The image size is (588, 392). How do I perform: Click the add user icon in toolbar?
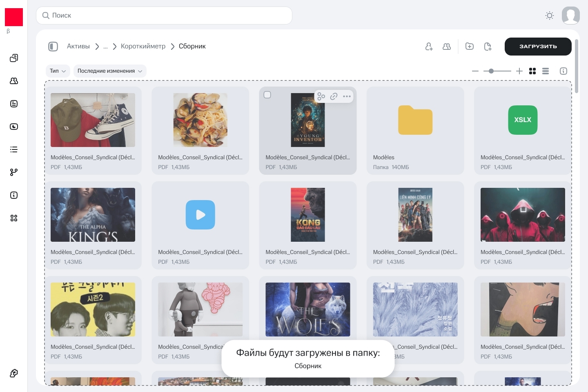(x=429, y=47)
